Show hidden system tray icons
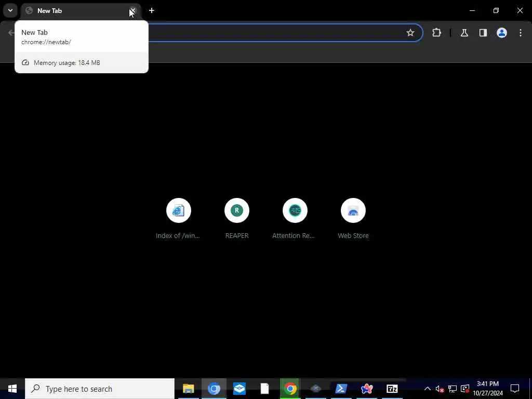532x399 pixels. [x=428, y=389]
